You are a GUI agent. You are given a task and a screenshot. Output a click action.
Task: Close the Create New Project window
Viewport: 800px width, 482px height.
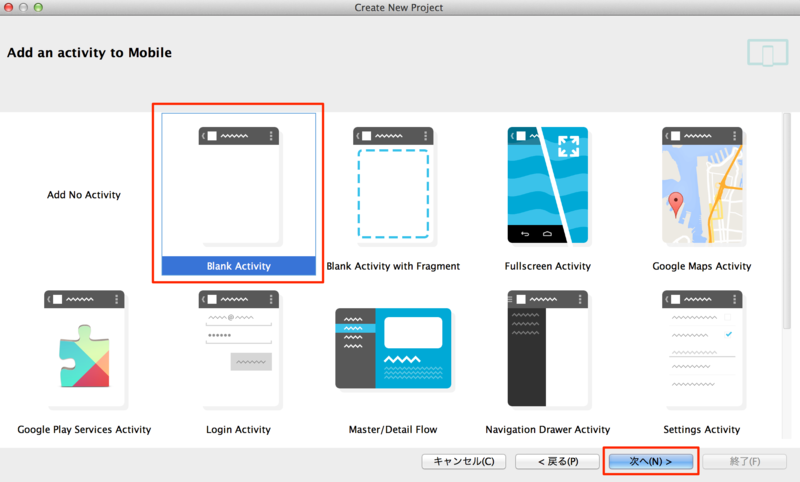[x=8, y=7]
